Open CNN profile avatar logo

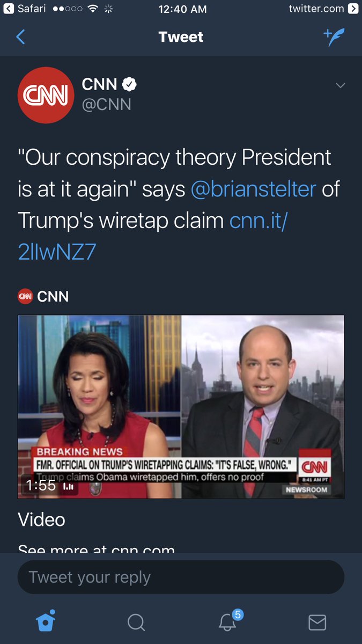(45, 96)
